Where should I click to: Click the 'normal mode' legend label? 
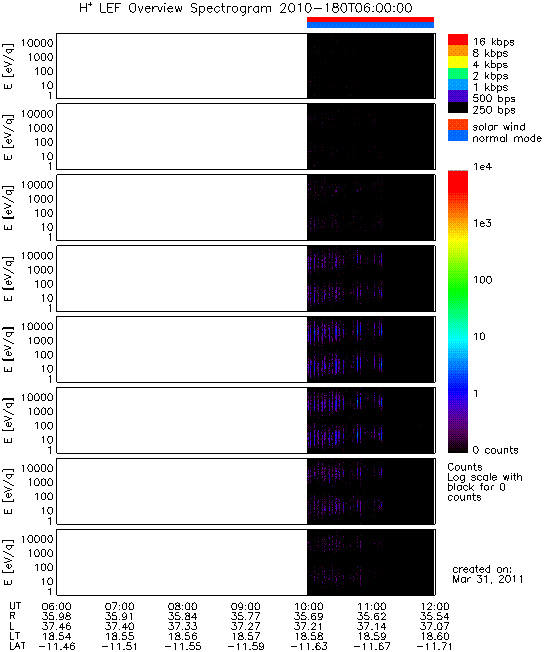click(507, 138)
